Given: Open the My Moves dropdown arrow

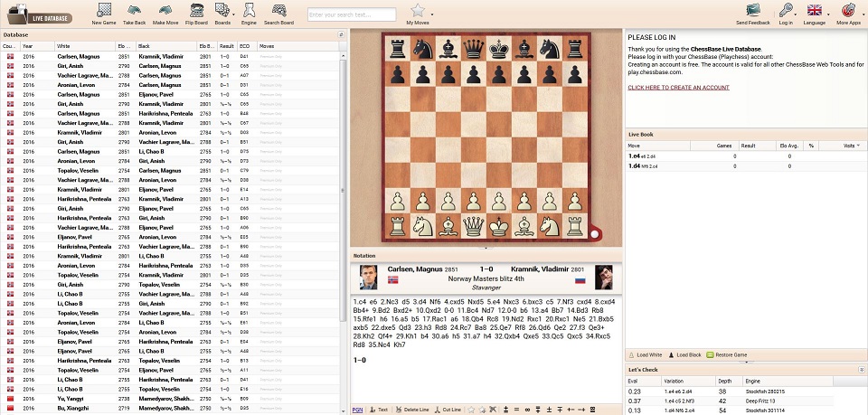Looking at the screenshot, I should point(432,14).
